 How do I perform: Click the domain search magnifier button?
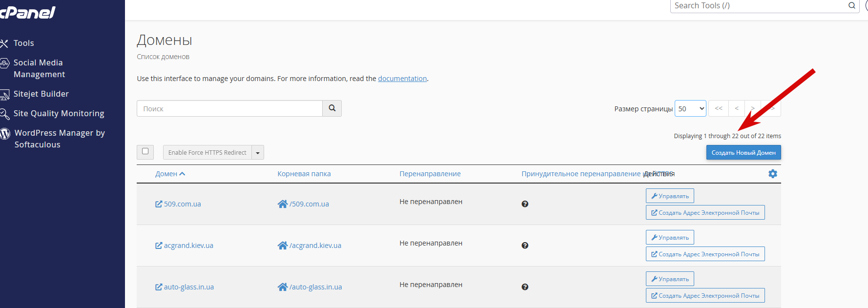pyautogui.click(x=332, y=108)
